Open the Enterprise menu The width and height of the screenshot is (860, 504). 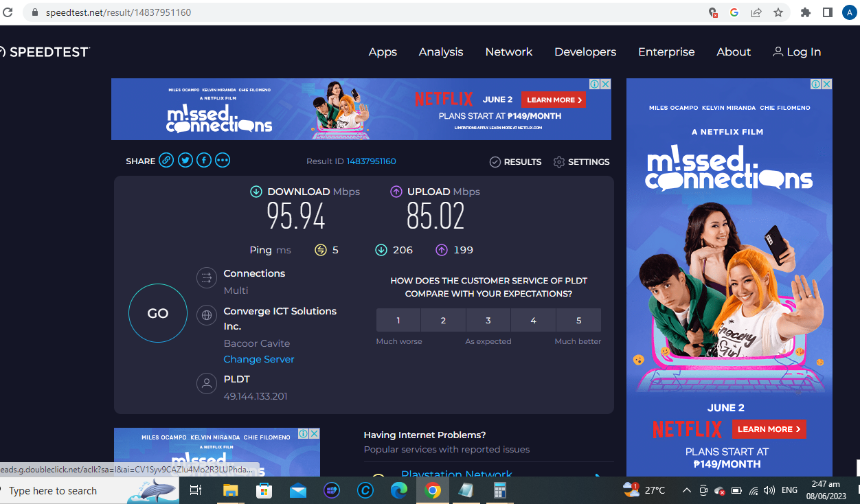[x=666, y=51]
